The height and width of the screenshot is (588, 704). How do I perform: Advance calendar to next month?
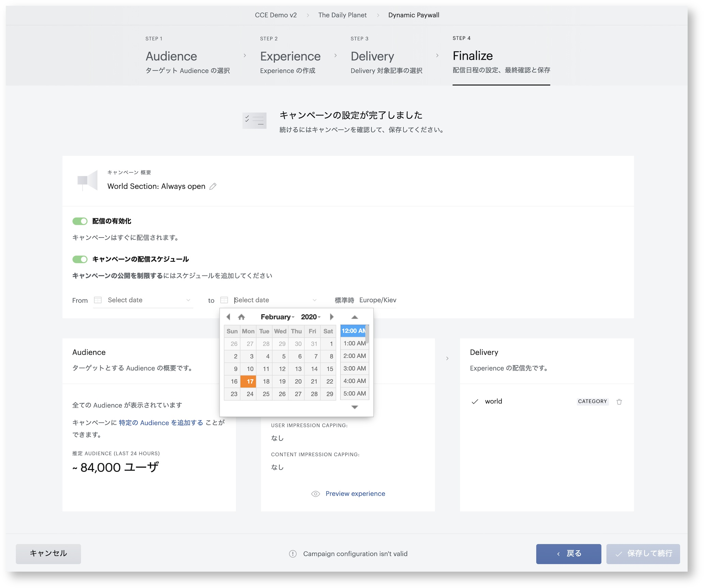[x=331, y=317]
